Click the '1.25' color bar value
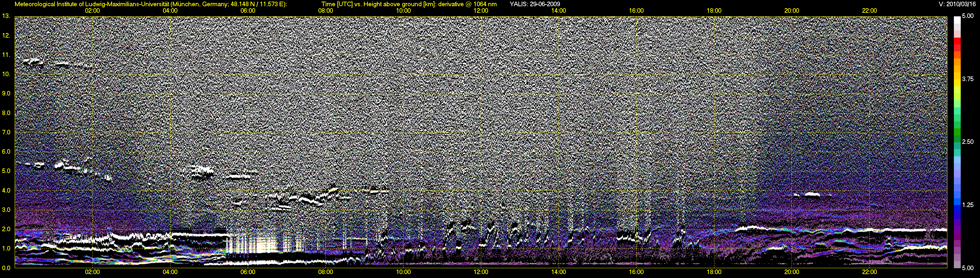 click(968, 205)
